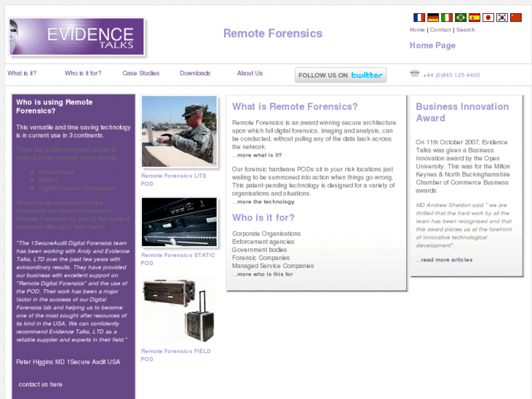
Task: Open the Home link in the header
Action: [x=417, y=30]
